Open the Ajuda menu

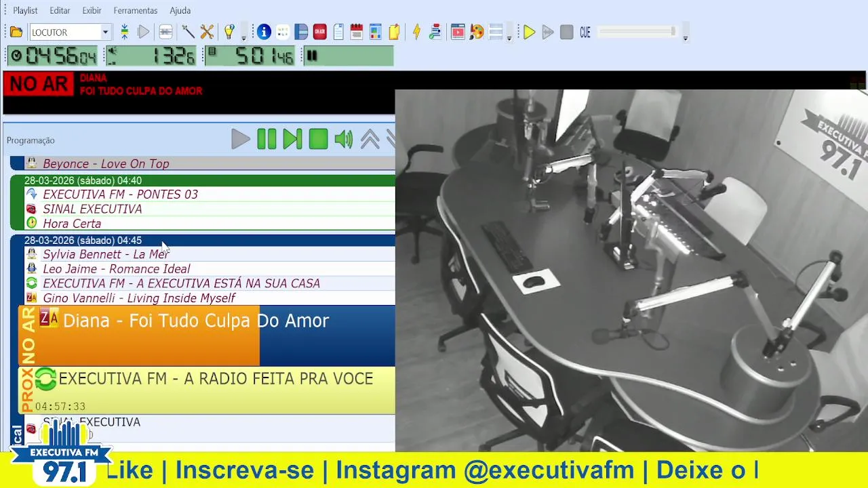[180, 10]
